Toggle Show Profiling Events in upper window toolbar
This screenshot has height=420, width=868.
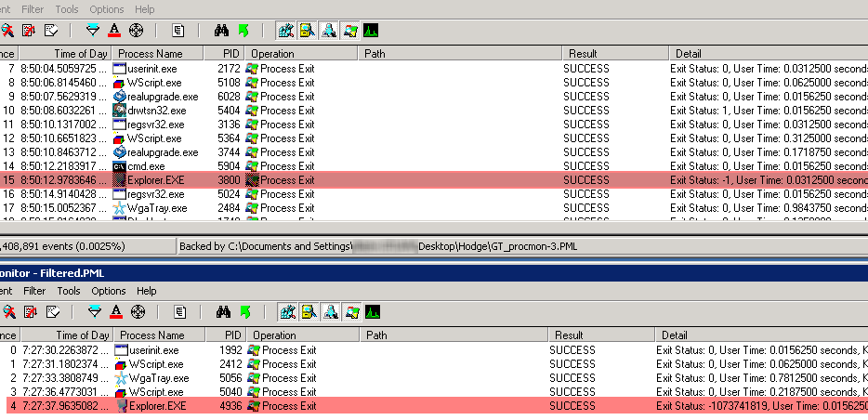coord(372,31)
